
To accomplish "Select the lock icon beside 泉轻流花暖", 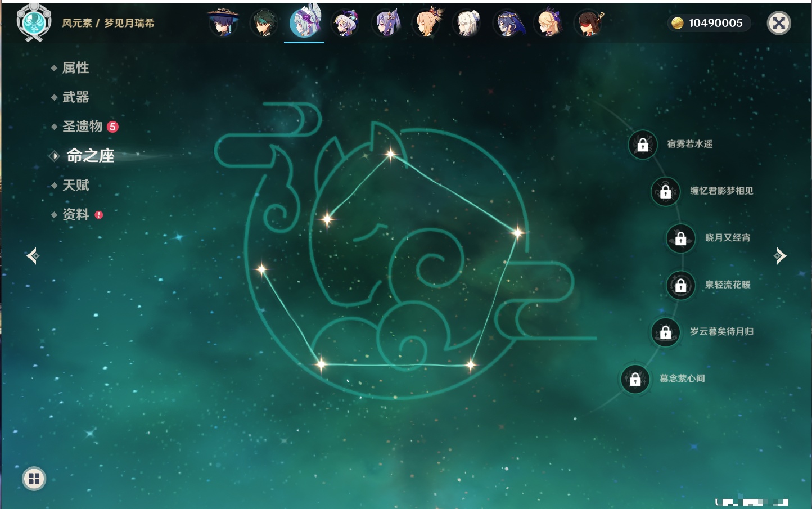I will pyautogui.click(x=681, y=285).
